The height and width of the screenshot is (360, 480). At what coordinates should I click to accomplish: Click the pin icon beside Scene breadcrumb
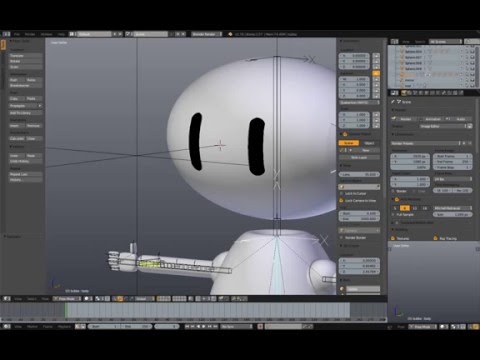393,102
